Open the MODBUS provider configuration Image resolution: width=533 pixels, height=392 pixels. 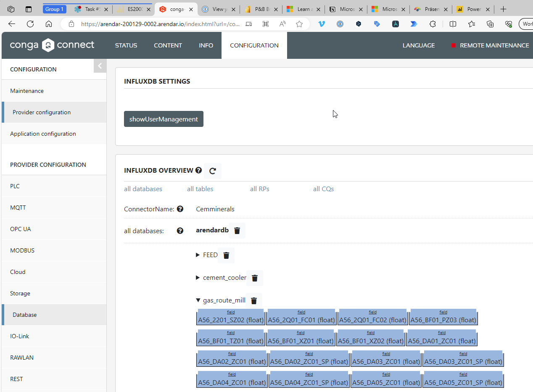click(x=54, y=250)
